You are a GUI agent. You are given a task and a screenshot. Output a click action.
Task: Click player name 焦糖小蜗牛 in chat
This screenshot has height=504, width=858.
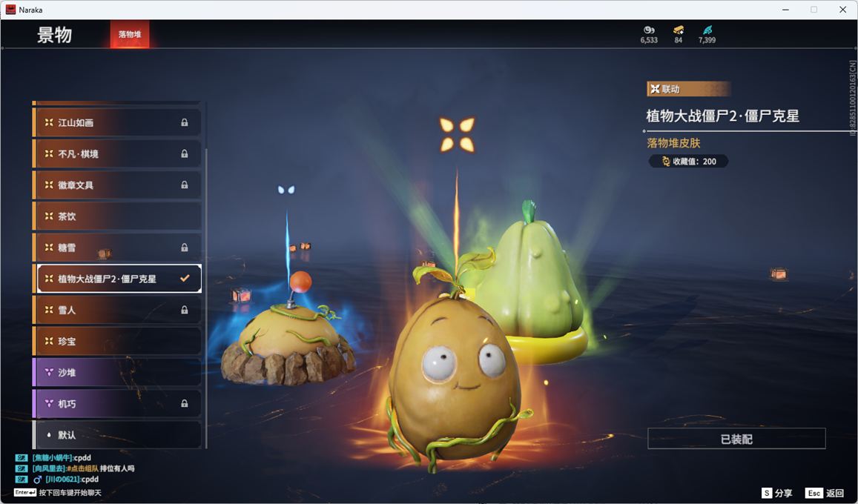(x=52, y=457)
